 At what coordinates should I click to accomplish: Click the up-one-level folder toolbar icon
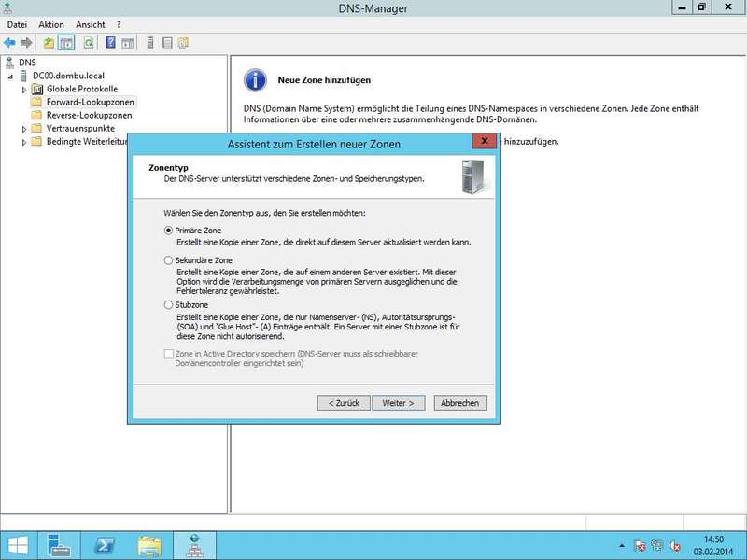(x=49, y=43)
